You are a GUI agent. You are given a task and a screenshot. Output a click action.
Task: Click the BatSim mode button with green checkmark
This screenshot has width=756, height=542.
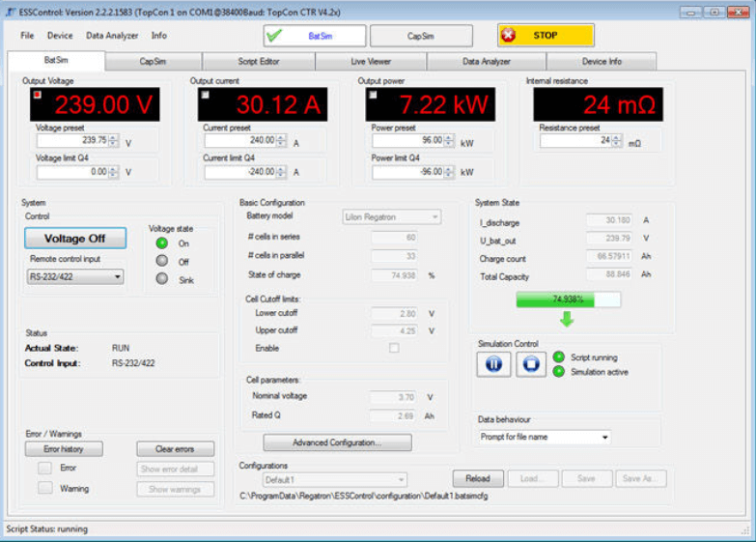coord(315,36)
